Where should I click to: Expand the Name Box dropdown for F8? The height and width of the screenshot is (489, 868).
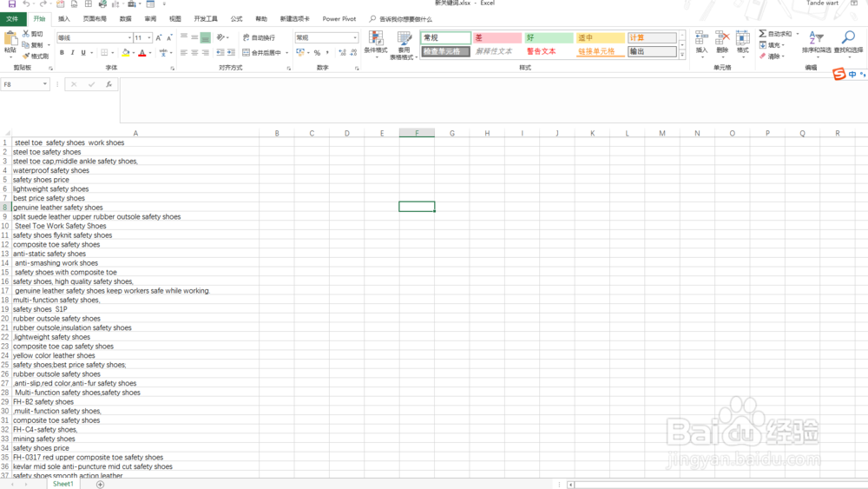pos(45,84)
